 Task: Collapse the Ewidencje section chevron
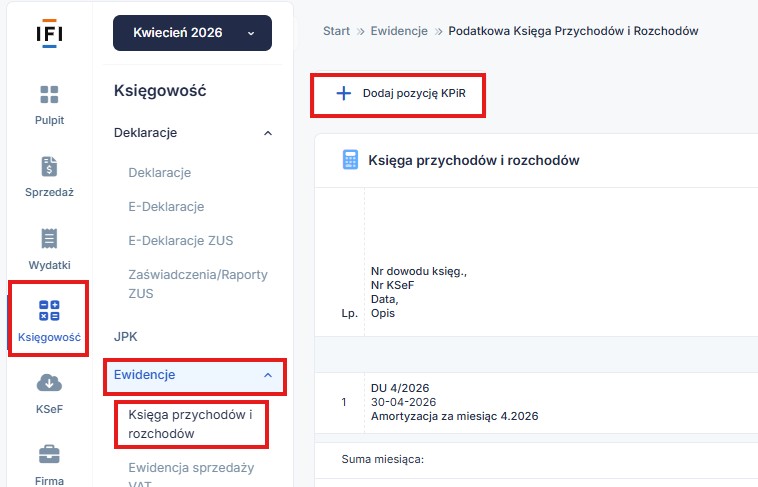click(x=267, y=375)
